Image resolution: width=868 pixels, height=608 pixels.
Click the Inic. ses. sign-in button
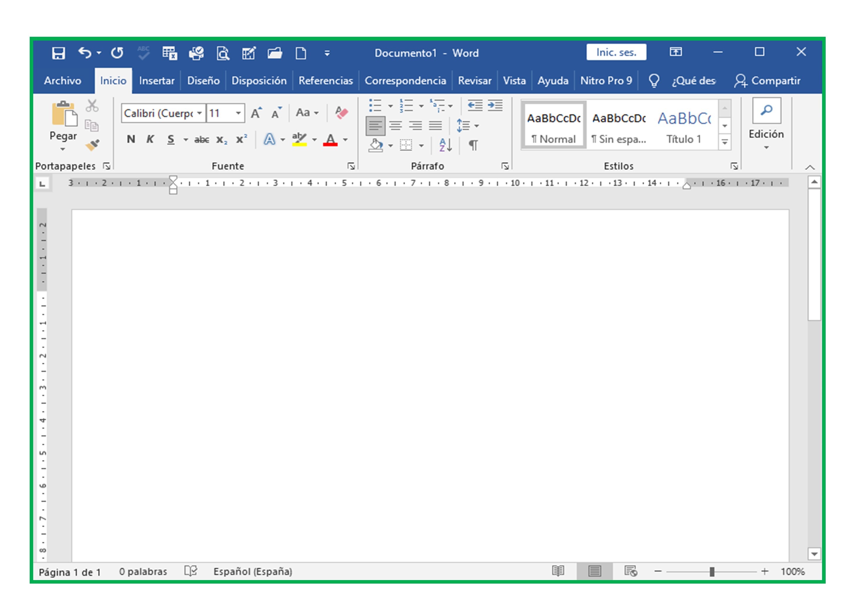tap(616, 52)
